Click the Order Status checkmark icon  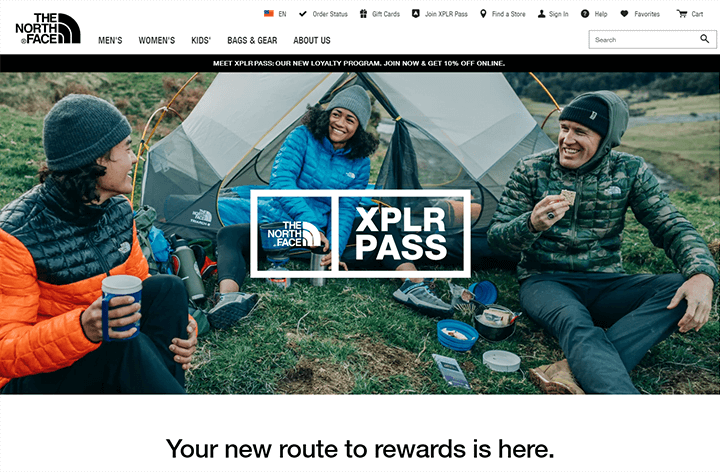pos(303,14)
